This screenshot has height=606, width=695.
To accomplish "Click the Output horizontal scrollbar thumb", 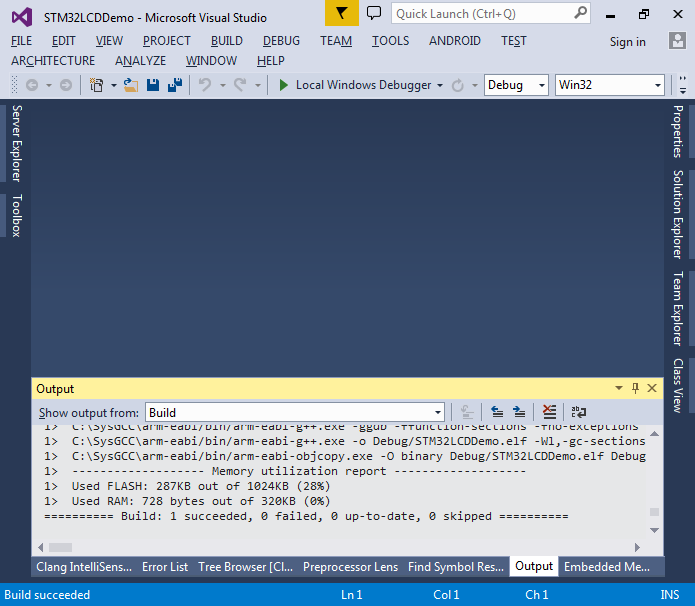I will (60, 547).
